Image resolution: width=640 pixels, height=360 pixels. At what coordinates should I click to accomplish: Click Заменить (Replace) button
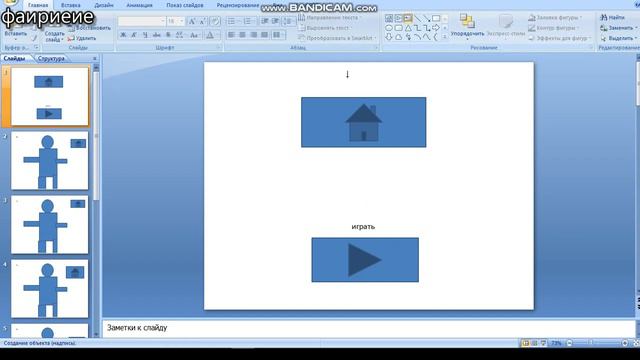click(618, 28)
